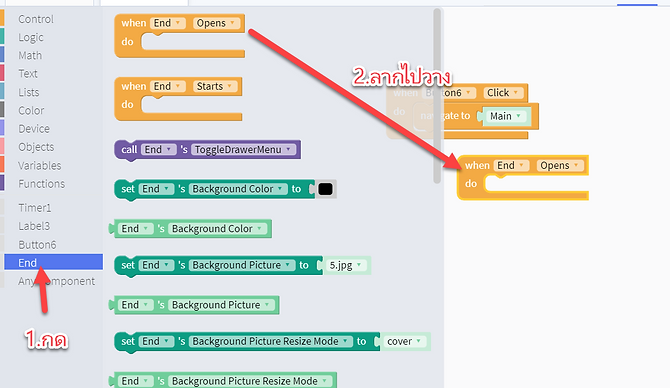Open the Objects blocks category
Screen dimensions: 670x388
36,147
